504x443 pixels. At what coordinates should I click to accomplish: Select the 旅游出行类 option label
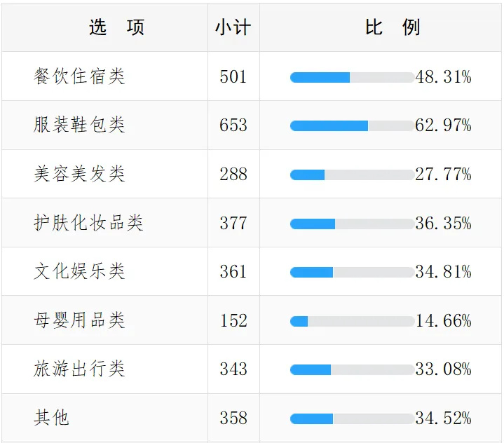(79, 369)
